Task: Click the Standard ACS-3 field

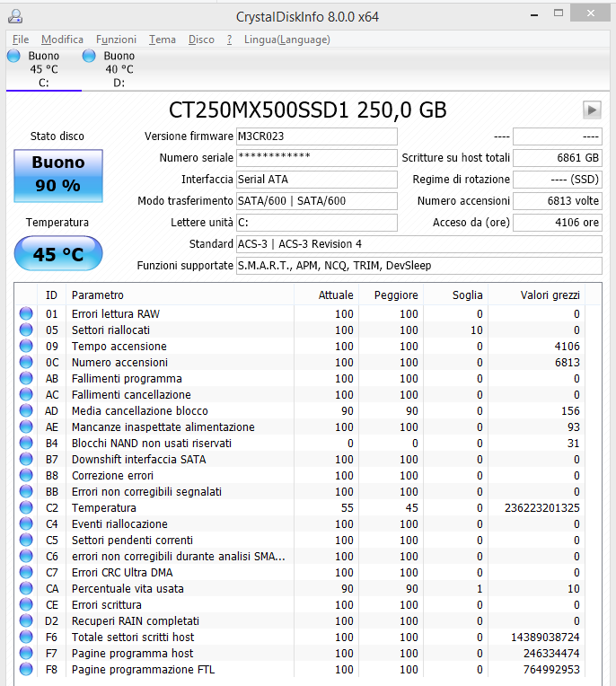Action: [x=419, y=244]
